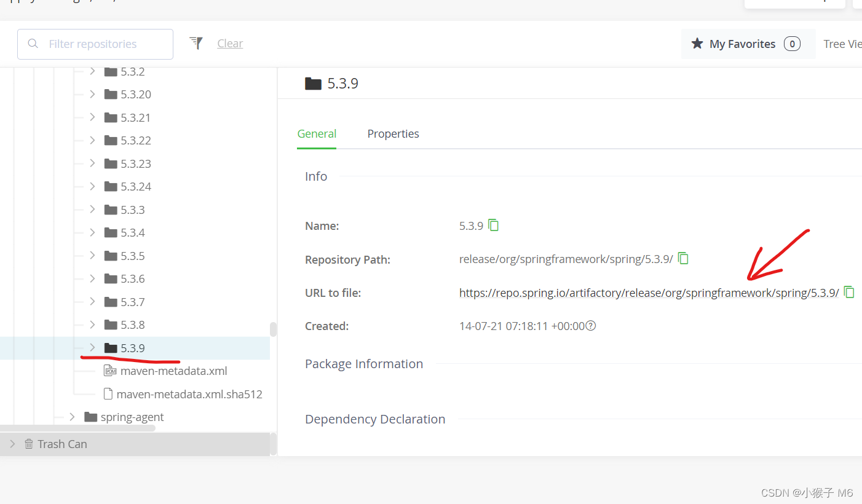The image size is (862, 504).
Task: Select the 5.3.6 tree row label
Action: [x=133, y=278]
